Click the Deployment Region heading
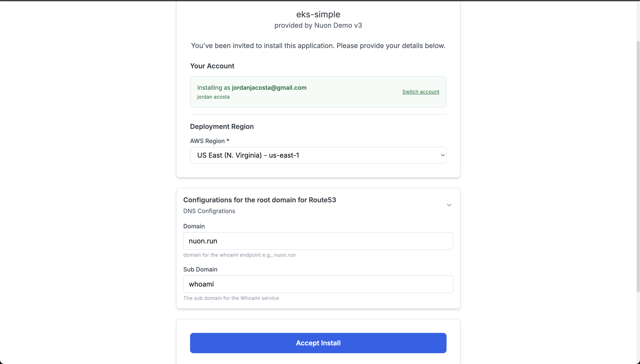This screenshot has width=640, height=364. pyautogui.click(x=222, y=127)
